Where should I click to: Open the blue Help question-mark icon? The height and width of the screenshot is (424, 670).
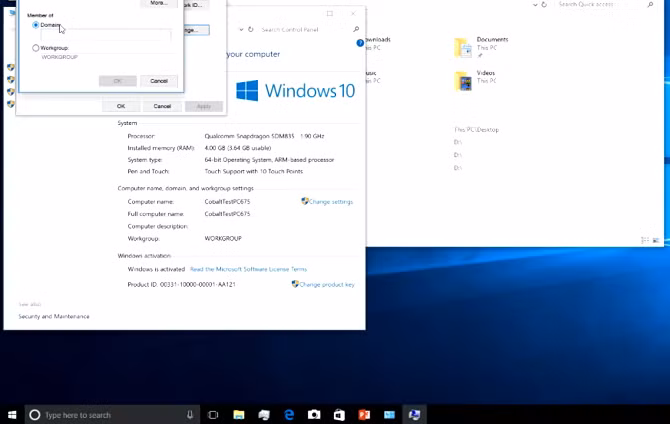coord(360,43)
